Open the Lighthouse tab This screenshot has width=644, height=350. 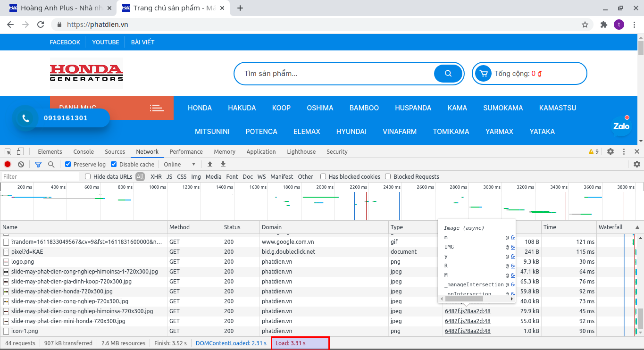(x=301, y=151)
